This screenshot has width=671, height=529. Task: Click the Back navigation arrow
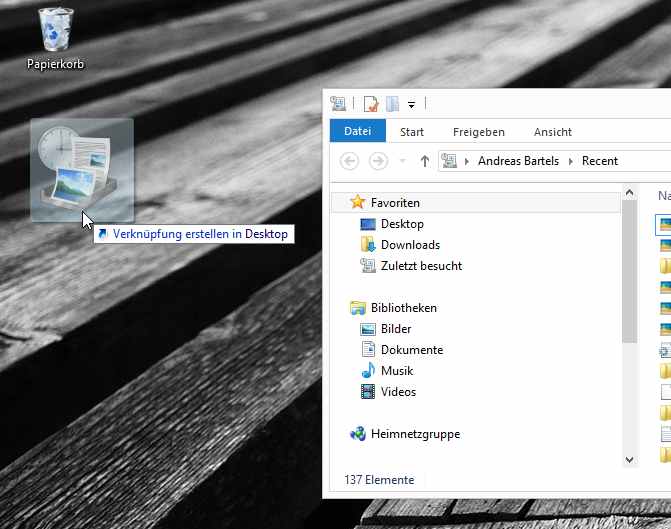[x=349, y=161]
